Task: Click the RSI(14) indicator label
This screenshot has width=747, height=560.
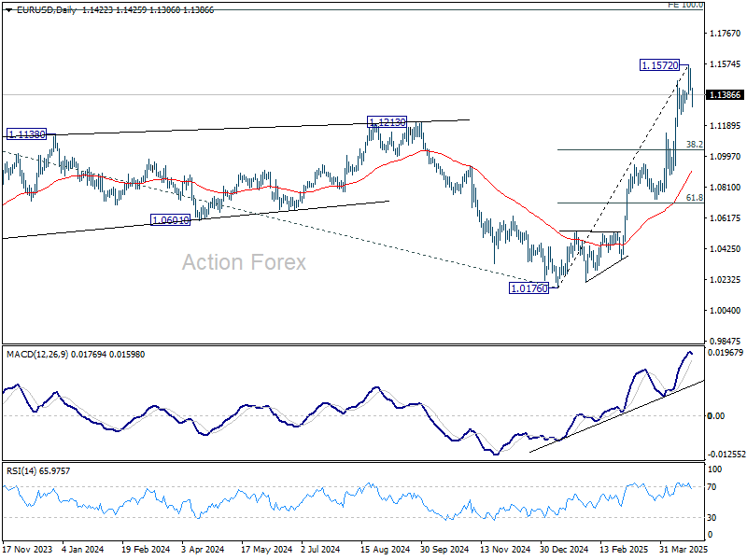Action: point(22,470)
